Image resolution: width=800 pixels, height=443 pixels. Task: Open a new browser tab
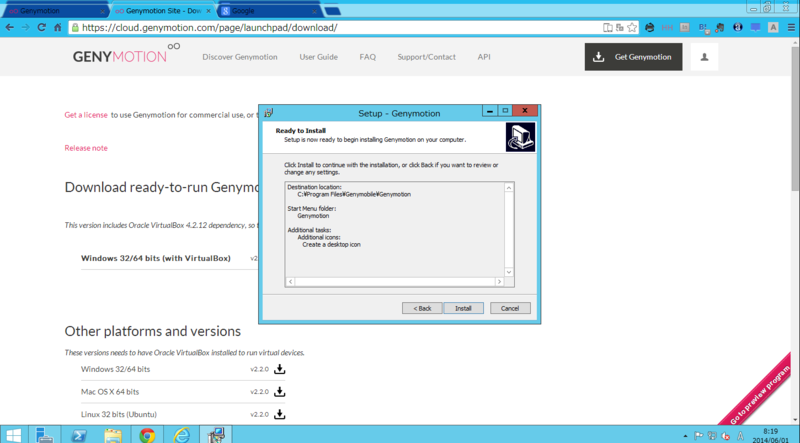[332, 11]
